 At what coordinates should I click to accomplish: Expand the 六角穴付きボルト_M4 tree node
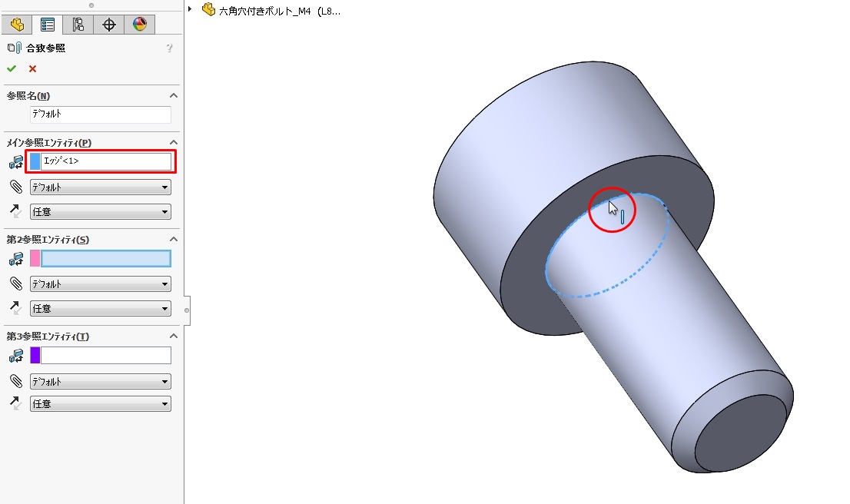click(x=190, y=9)
